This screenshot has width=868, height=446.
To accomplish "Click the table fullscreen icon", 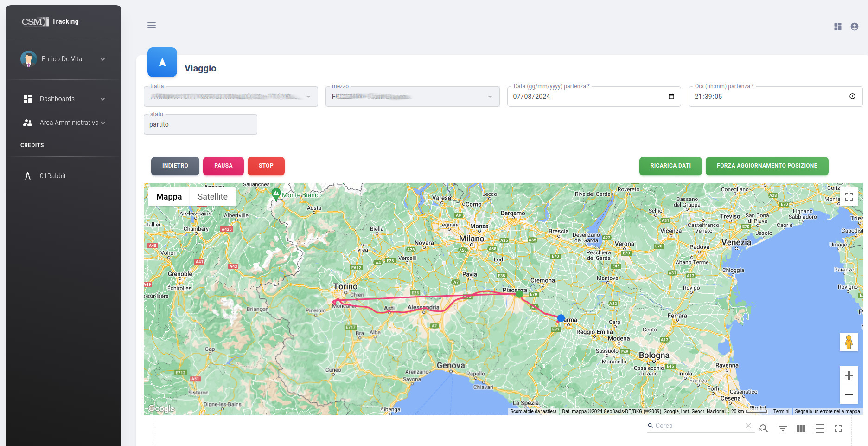I will point(838,428).
